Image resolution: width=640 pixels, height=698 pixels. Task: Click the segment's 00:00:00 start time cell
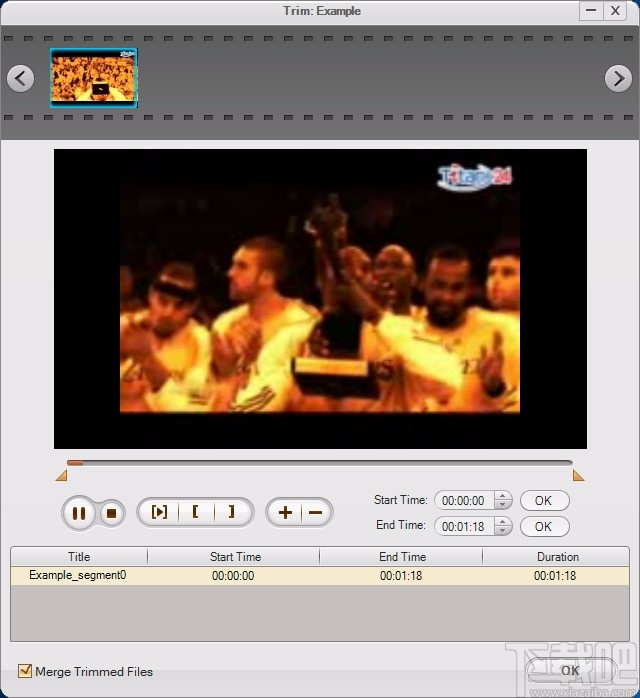click(x=233, y=576)
